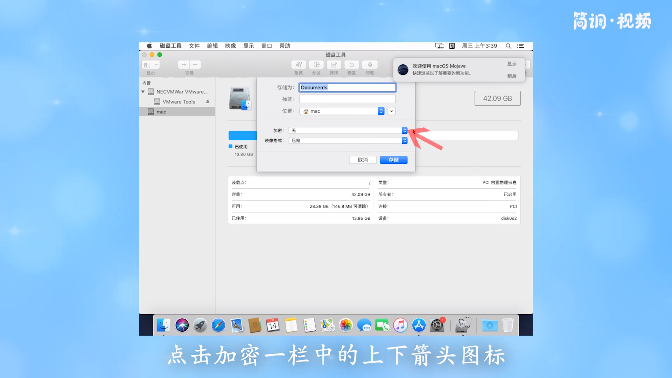Click the Restore toolbar icon
The height and width of the screenshot is (378, 672).
(351, 65)
